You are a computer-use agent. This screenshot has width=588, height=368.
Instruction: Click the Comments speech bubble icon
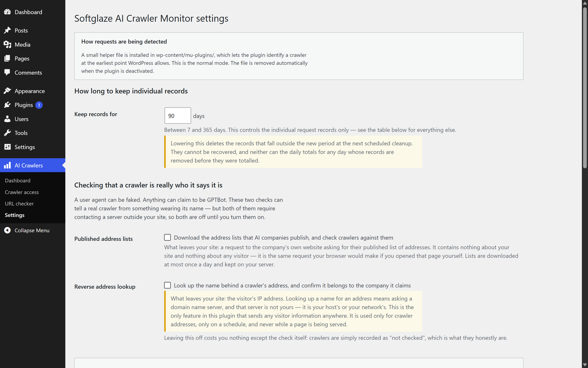(7, 72)
